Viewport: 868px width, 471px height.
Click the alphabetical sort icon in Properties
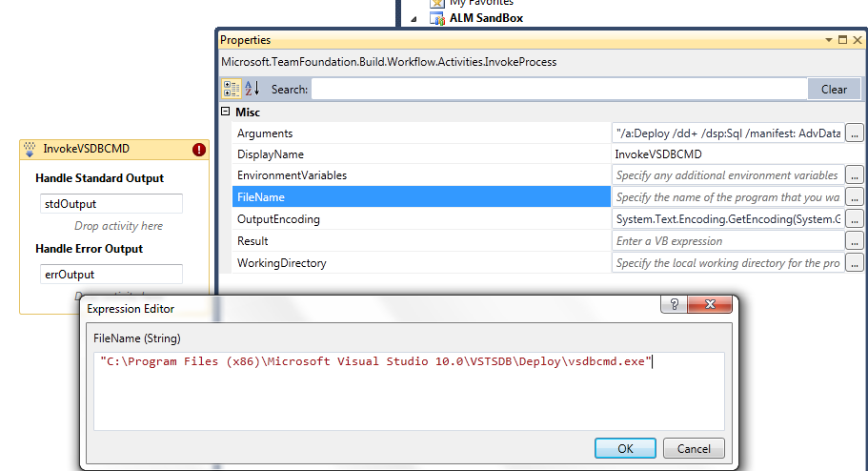252,89
